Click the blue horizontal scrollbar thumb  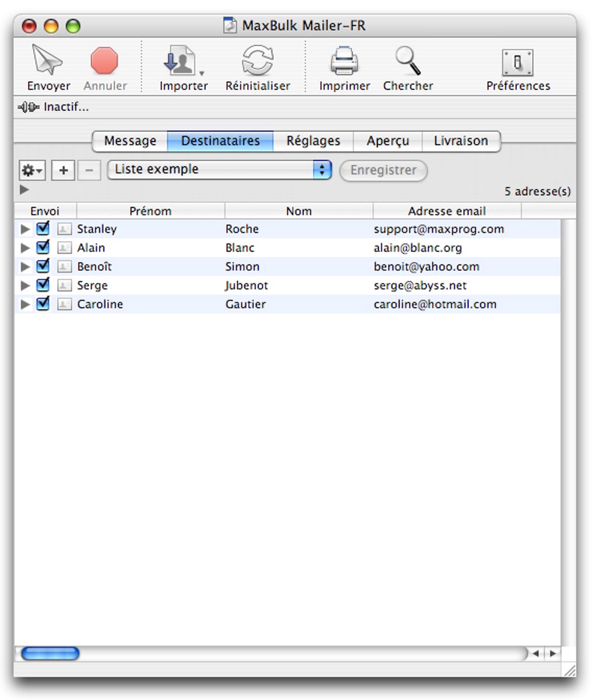point(50,653)
